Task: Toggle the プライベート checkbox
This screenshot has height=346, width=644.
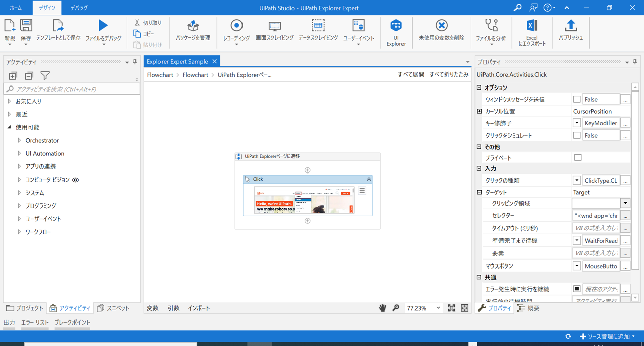Action: point(578,157)
